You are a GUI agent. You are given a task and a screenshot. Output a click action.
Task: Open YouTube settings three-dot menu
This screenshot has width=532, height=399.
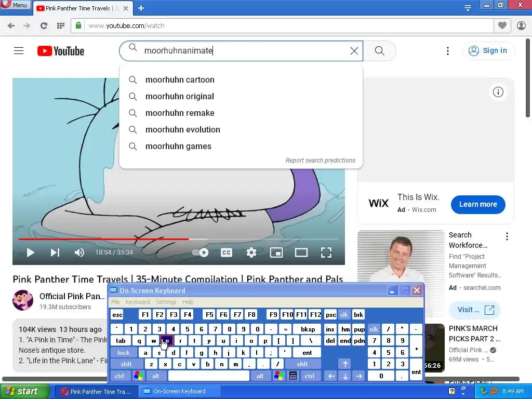448,51
